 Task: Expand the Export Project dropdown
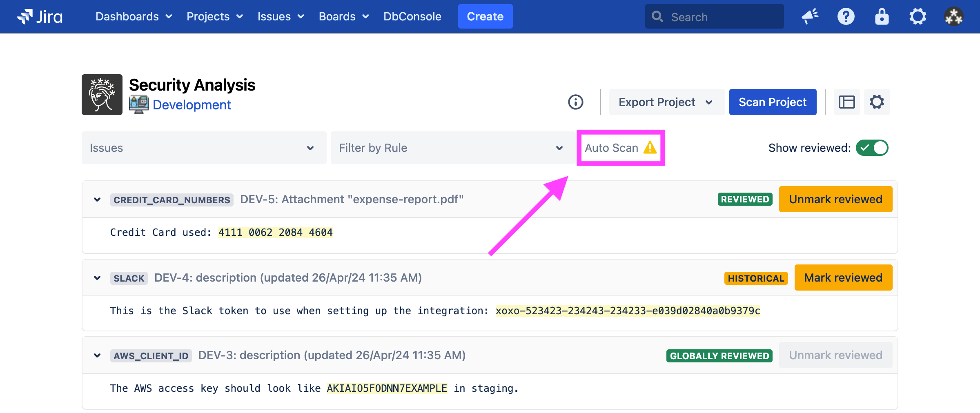666,102
